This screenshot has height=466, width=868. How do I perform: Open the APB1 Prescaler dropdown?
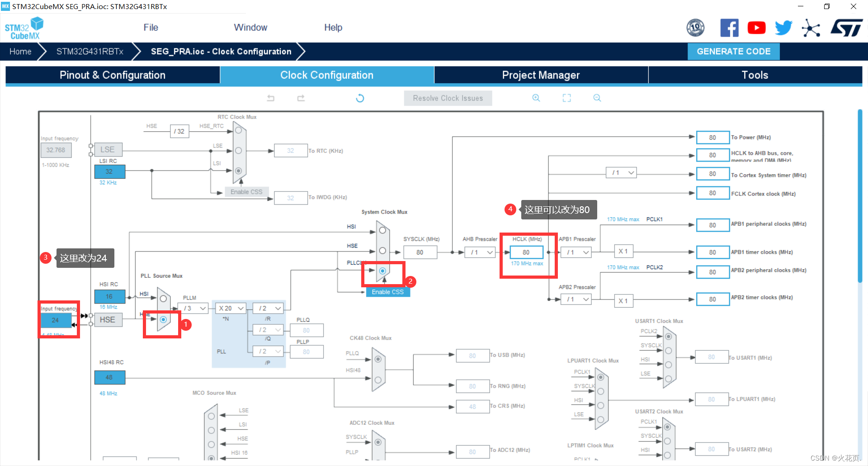pos(576,252)
